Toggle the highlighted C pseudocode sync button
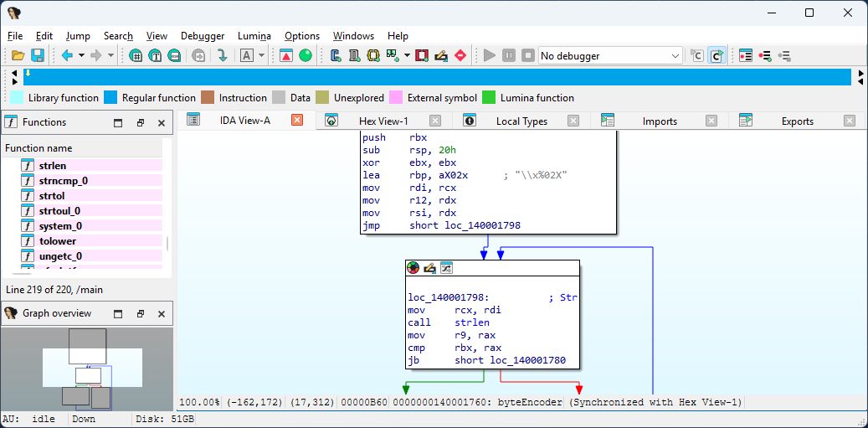The height and width of the screenshot is (428, 868). [717, 55]
